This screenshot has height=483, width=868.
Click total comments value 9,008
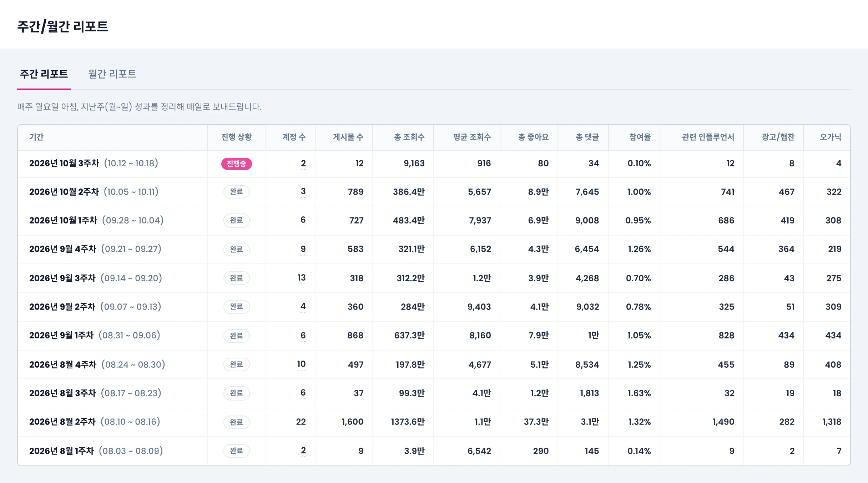[x=587, y=221]
